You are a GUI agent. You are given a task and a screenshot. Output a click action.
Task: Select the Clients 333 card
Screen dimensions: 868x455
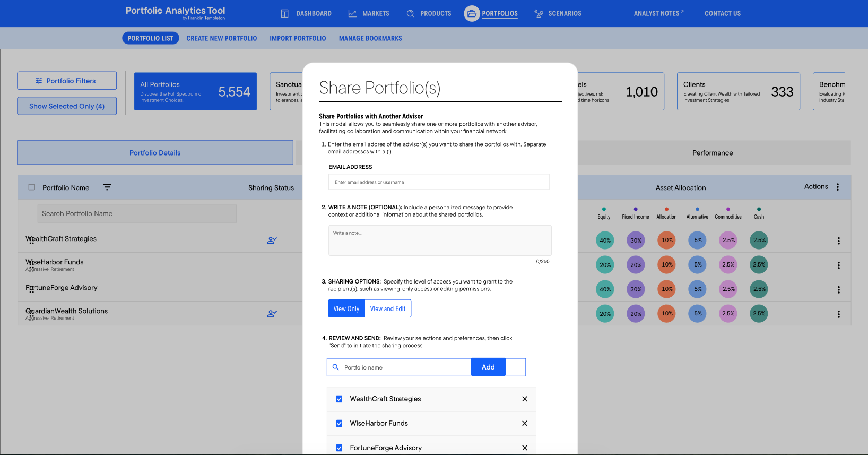tap(738, 91)
